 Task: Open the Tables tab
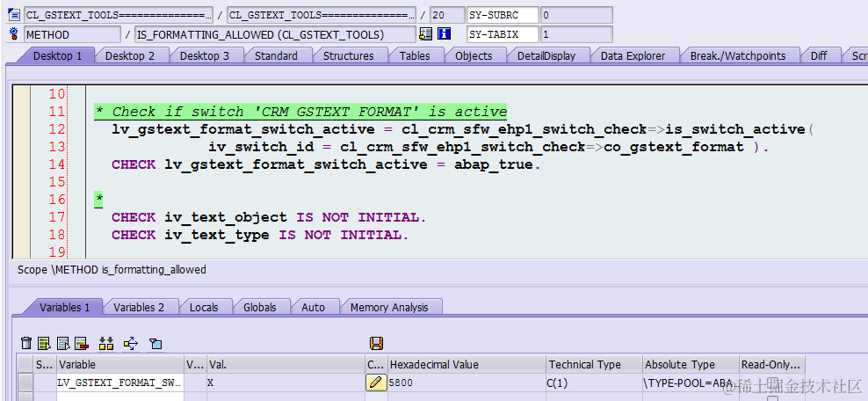(415, 56)
